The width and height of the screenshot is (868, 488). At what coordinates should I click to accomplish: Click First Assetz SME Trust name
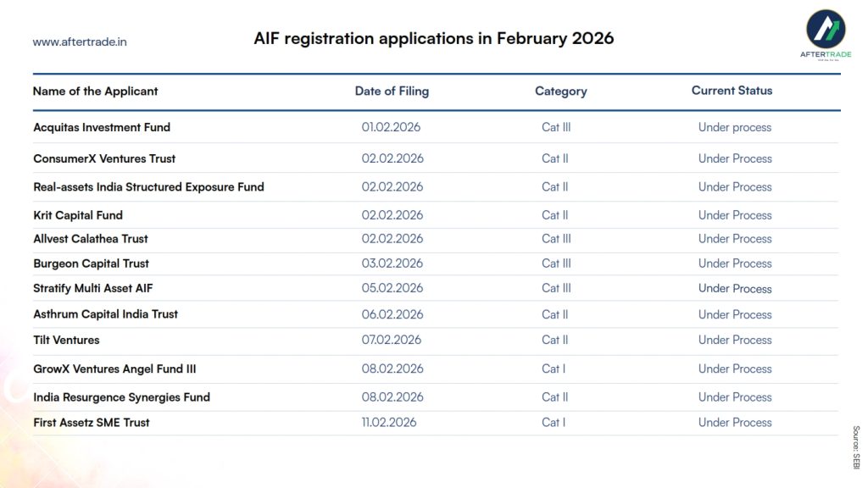tap(92, 422)
